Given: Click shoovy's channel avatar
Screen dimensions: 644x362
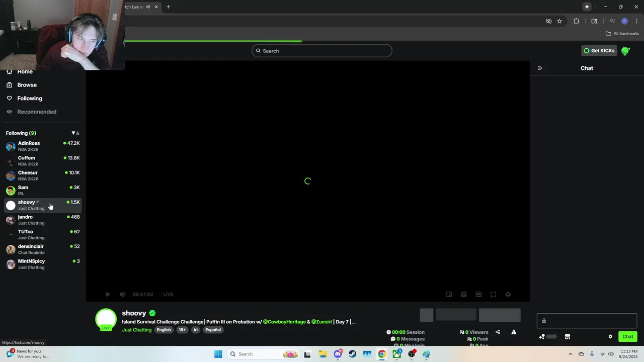Looking at the screenshot, I should (x=106, y=320).
